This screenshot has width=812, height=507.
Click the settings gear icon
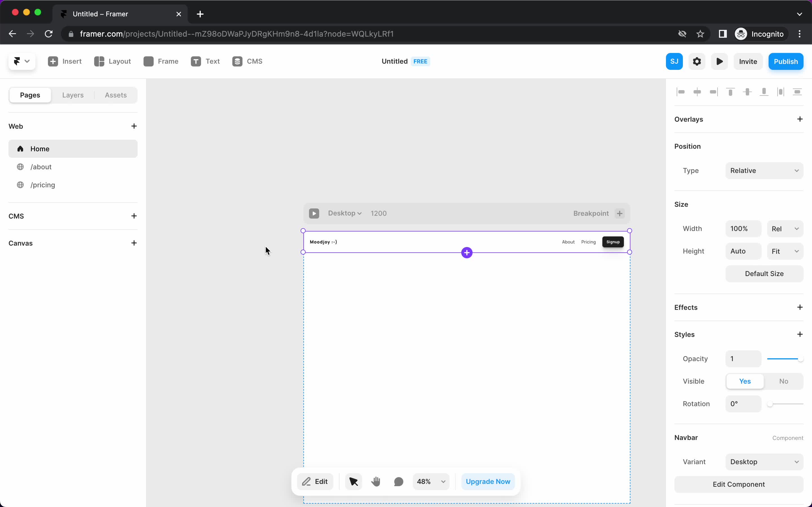(x=697, y=61)
